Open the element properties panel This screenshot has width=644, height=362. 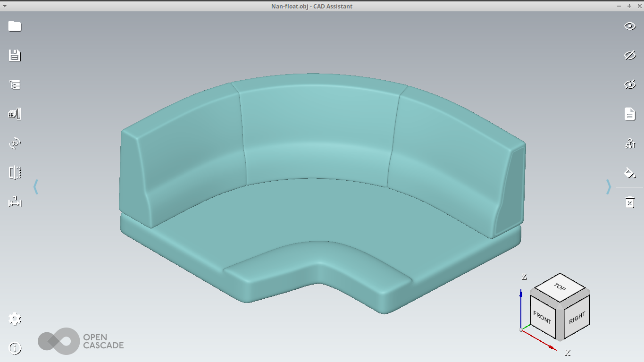tap(629, 113)
